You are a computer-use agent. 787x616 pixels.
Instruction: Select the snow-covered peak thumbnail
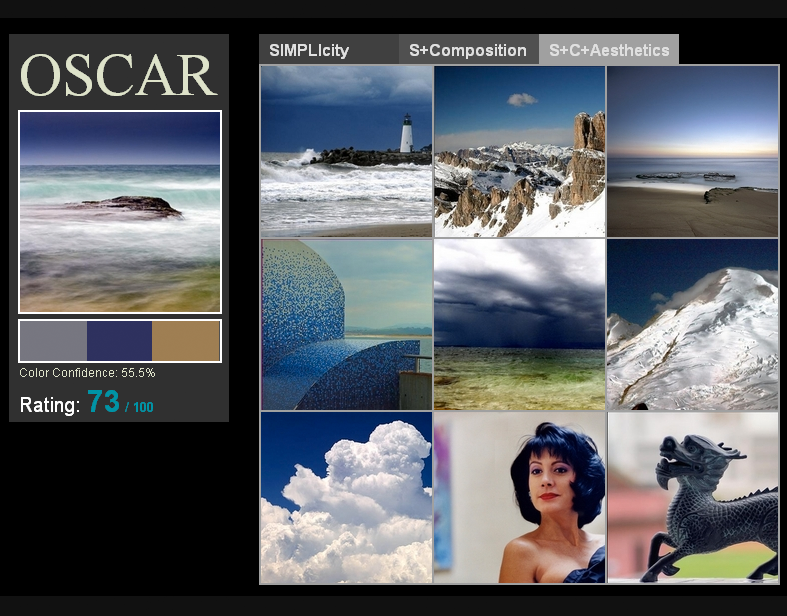[x=693, y=324]
